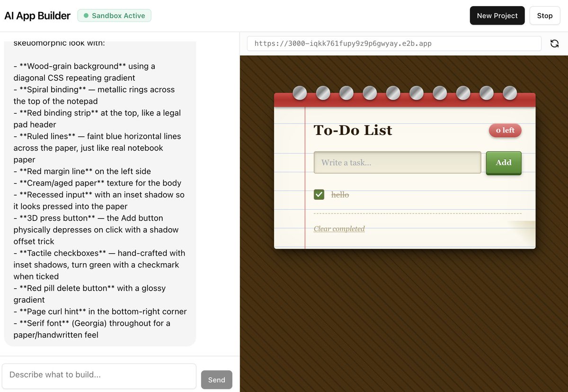Focus the 'Describe what to build...' field
This screenshot has height=392, width=568.
[x=99, y=376]
